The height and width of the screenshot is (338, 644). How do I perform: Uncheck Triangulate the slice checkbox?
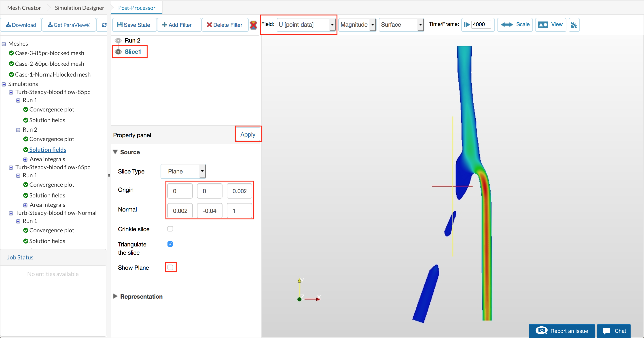(x=170, y=244)
